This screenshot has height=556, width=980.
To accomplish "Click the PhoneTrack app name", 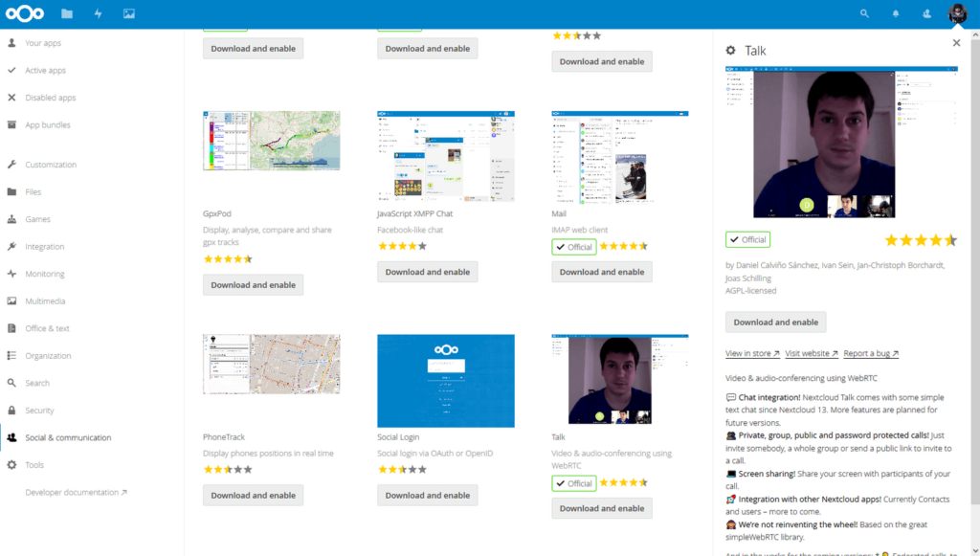I will [x=224, y=437].
